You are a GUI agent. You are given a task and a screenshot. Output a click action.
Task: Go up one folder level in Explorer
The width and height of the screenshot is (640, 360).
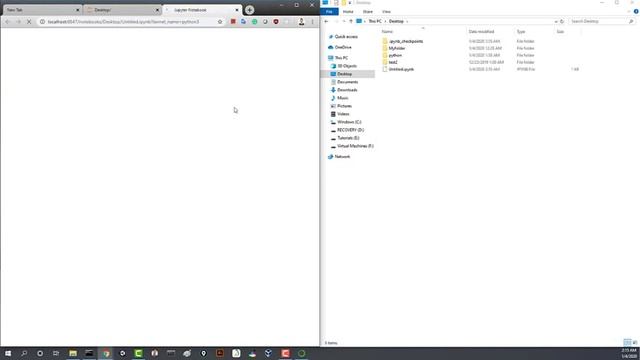point(351,21)
